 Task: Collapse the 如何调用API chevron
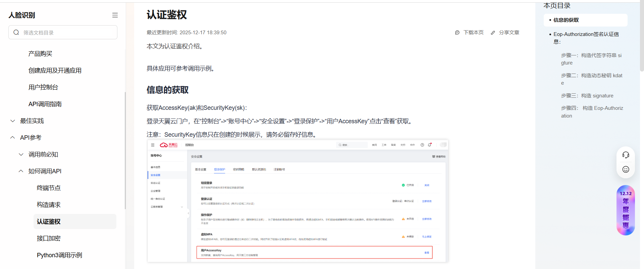21,171
